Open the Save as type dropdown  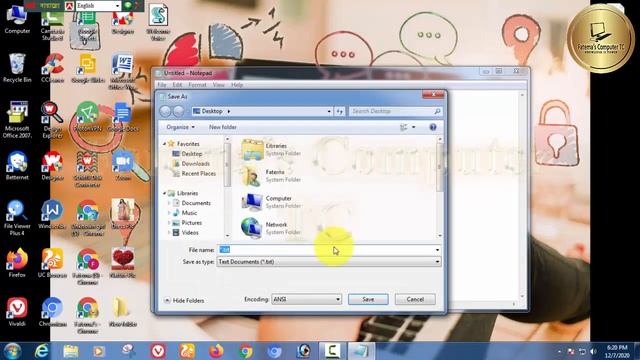pyautogui.click(x=329, y=262)
